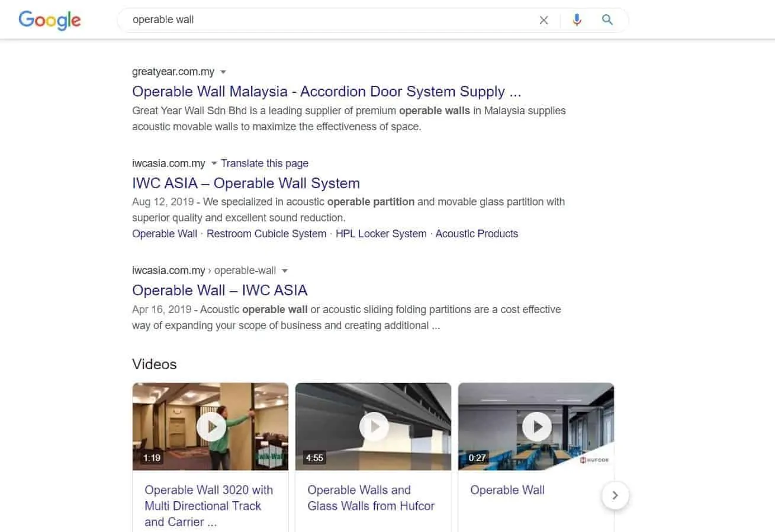Open Operable Wall – IWC ASIA result
The width and height of the screenshot is (775, 532).
220,290
